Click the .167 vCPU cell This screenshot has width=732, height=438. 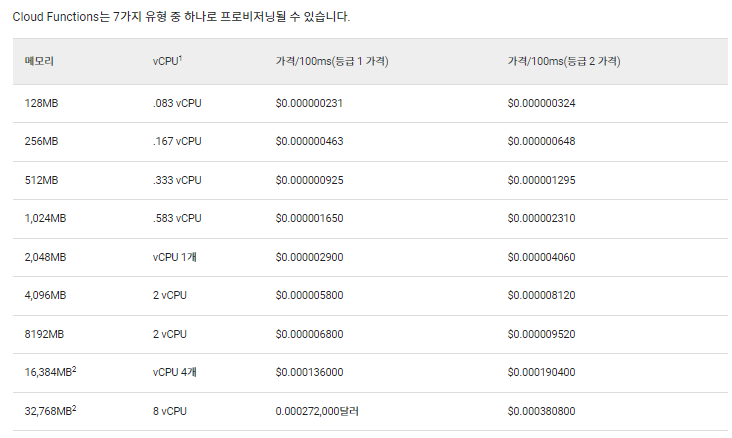point(177,141)
